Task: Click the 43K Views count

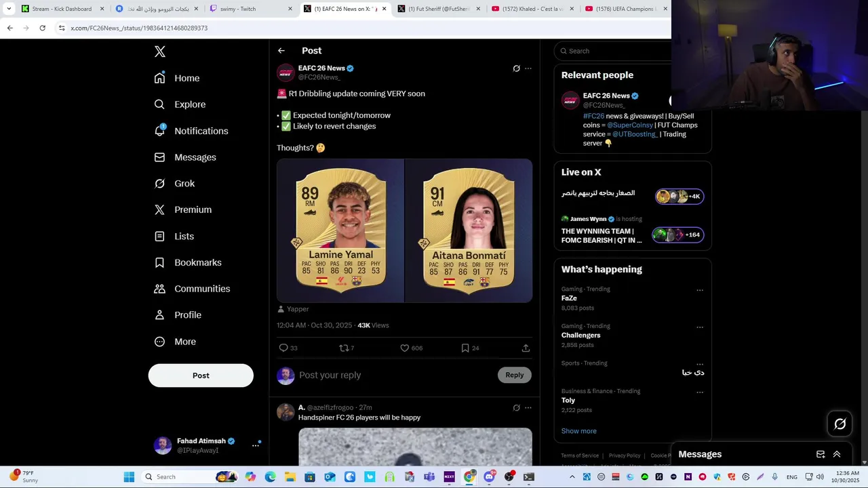Action: click(x=373, y=325)
